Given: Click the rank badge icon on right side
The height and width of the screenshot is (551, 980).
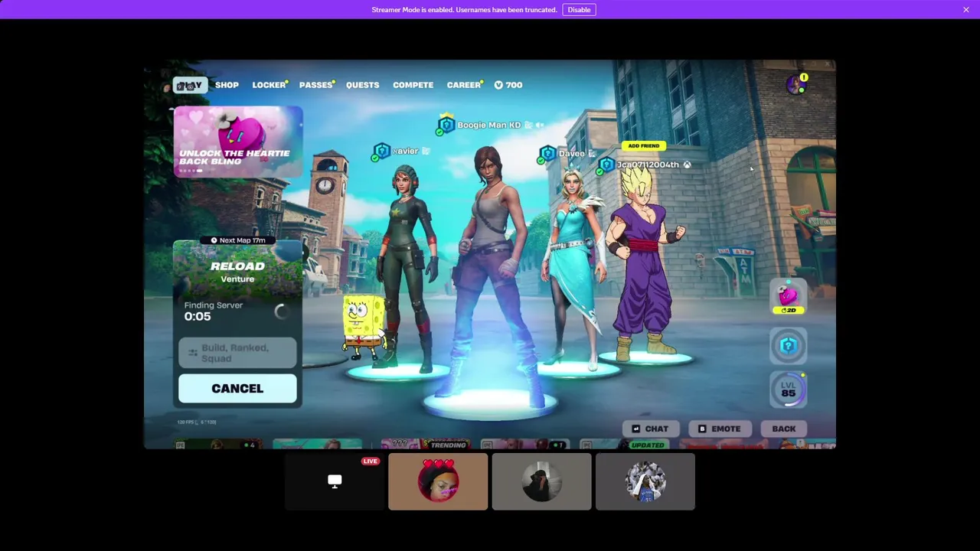Looking at the screenshot, I should 788,346.
